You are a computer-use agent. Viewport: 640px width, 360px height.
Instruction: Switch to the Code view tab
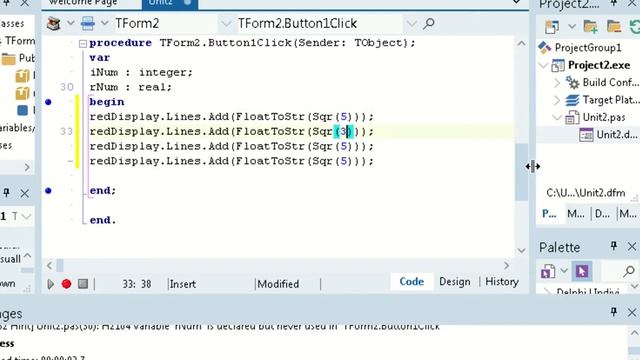(x=411, y=282)
